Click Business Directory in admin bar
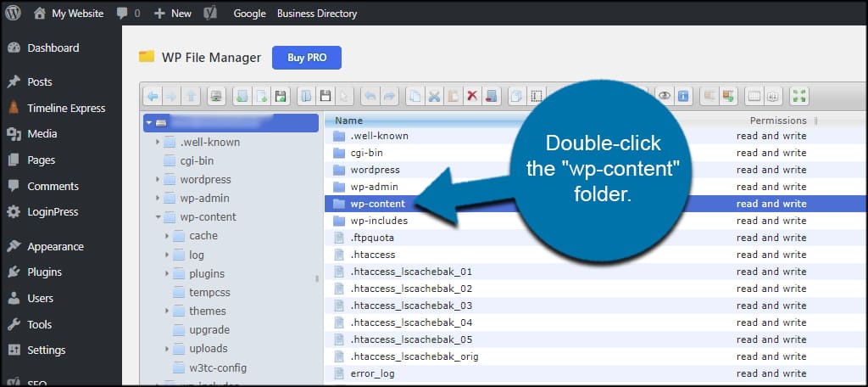 (x=317, y=14)
